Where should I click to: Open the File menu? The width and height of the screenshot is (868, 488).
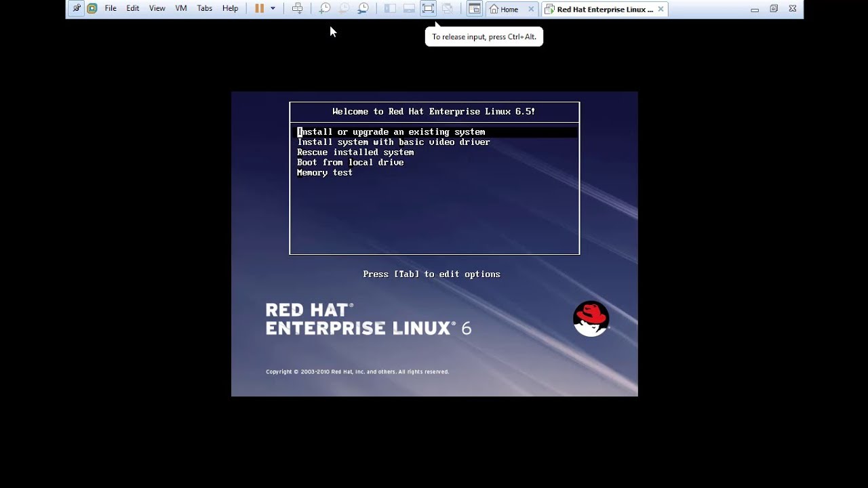[111, 9]
